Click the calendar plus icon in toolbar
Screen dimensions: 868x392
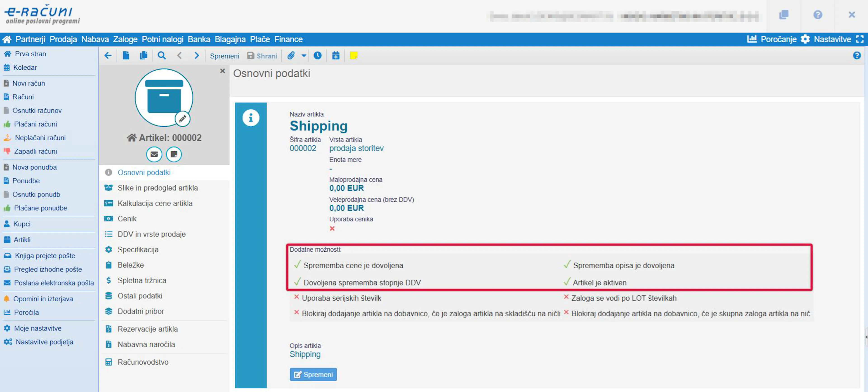(x=336, y=56)
